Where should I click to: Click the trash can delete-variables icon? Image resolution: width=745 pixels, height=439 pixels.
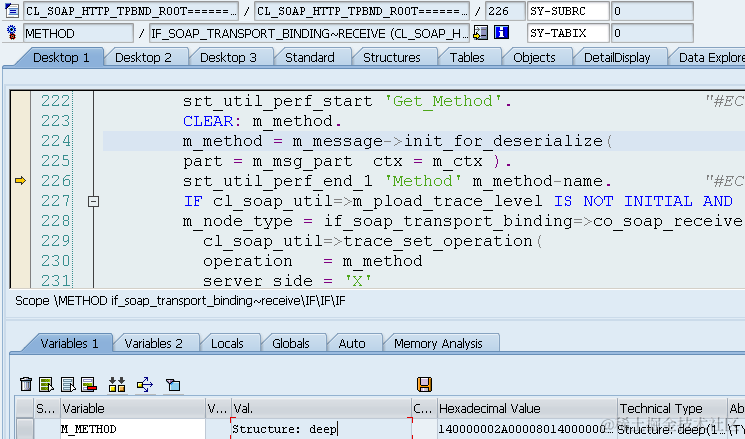(26, 384)
